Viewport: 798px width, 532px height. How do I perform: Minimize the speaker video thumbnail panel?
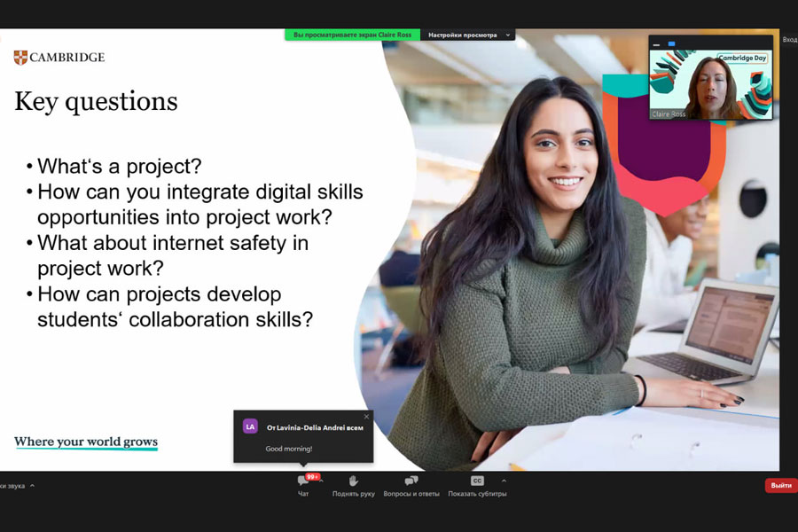coord(656,44)
